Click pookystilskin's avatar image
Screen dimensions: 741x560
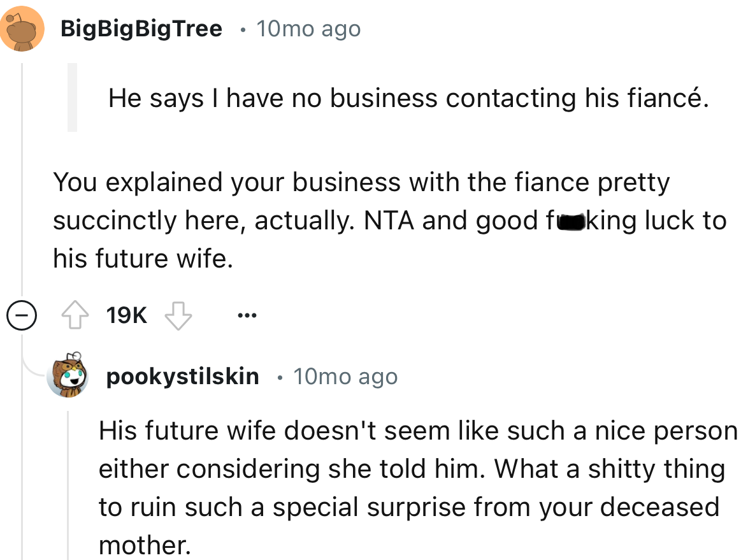[67, 376]
